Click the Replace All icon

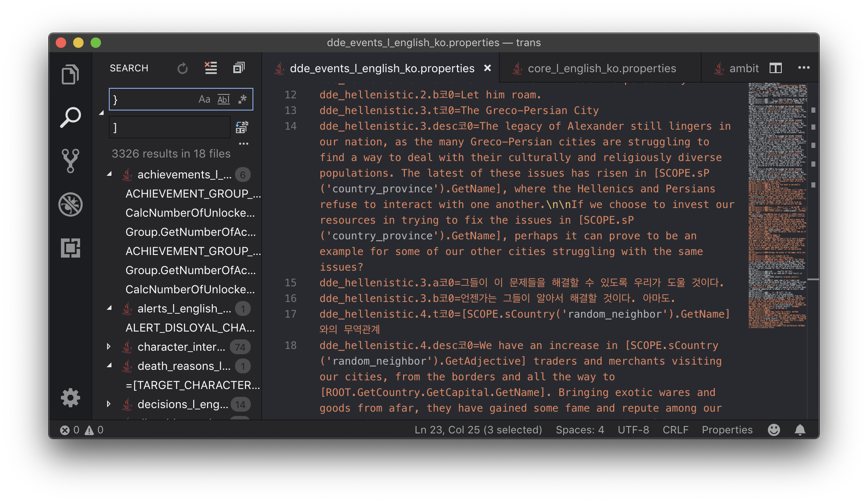pyautogui.click(x=242, y=127)
